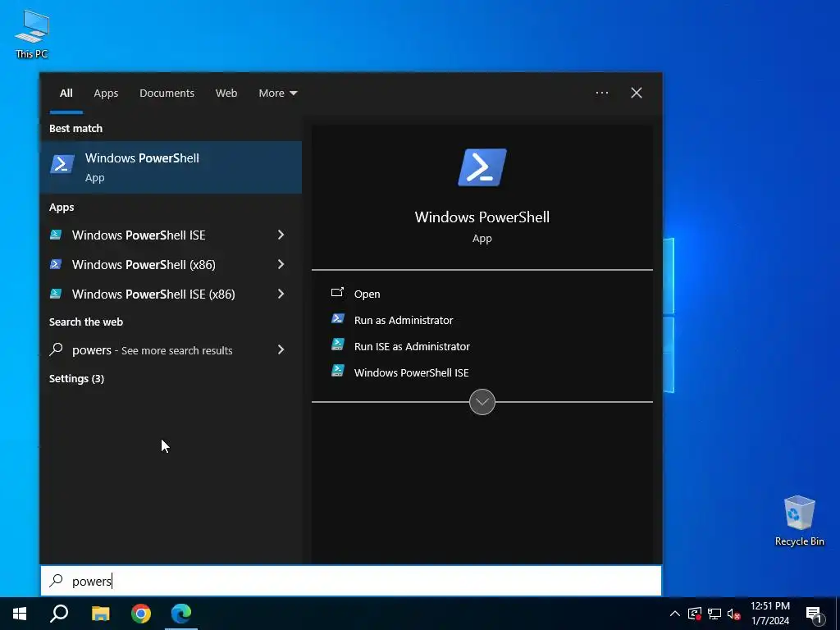Click the Open action icon
Screen dimensions: 840x630
pos(337,293)
